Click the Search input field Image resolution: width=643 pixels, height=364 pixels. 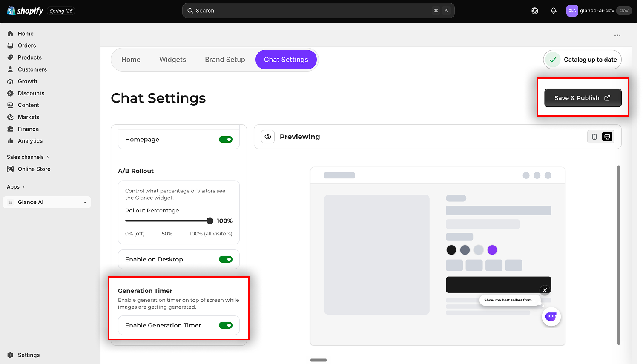click(319, 11)
